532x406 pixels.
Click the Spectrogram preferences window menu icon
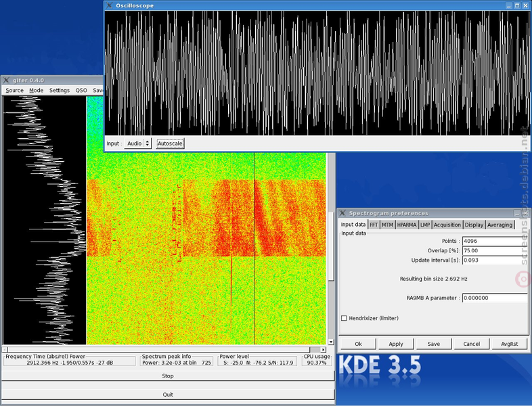click(x=342, y=213)
